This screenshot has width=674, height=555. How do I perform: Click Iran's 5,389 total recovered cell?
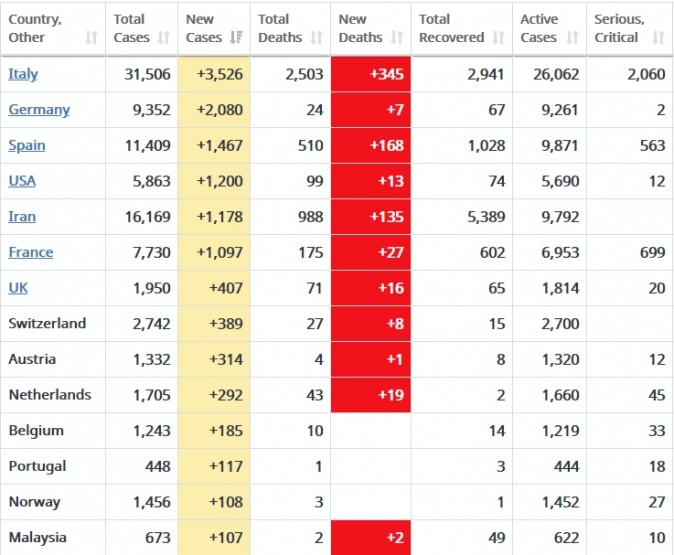pyautogui.click(x=460, y=217)
